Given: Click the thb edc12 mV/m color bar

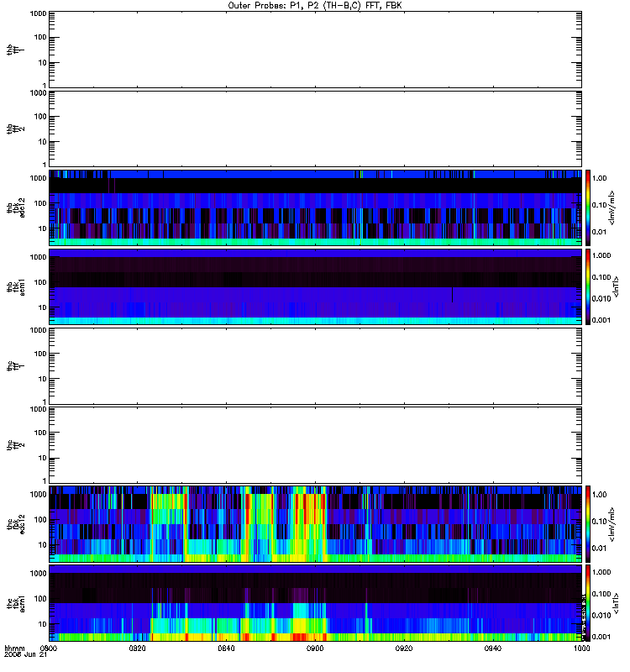Looking at the screenshot, I should (590, 207).
